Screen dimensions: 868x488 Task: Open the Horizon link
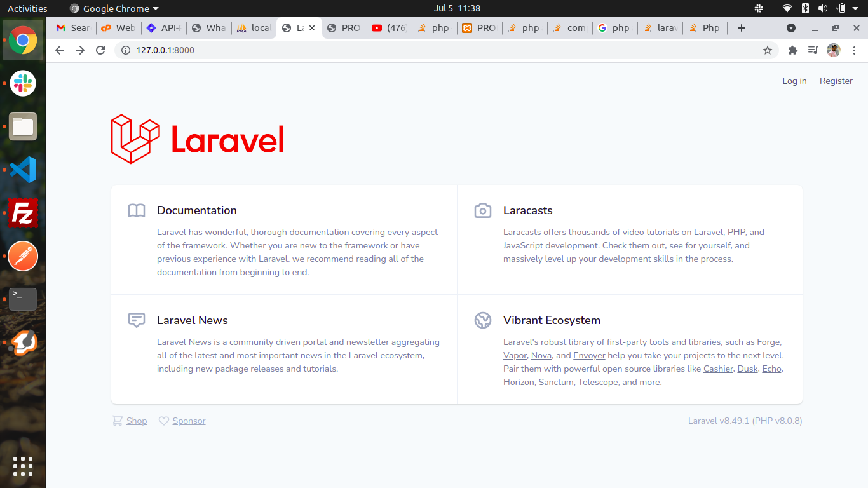519,382
